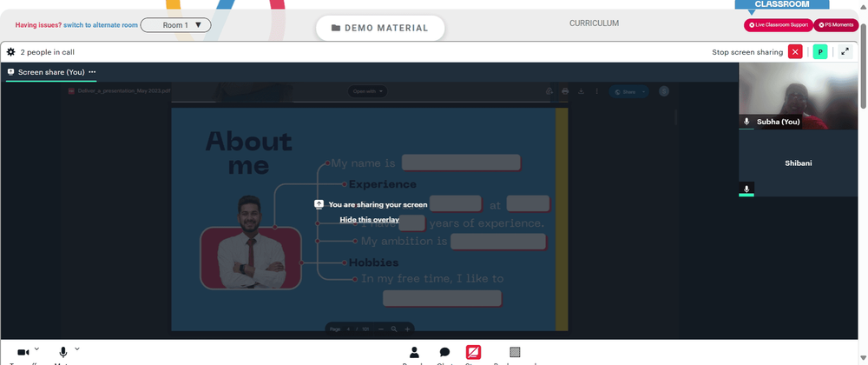Click Deliver_a_presentation_May 2023.pdf file name
This screenshot has width=868, height=365.
122,91
